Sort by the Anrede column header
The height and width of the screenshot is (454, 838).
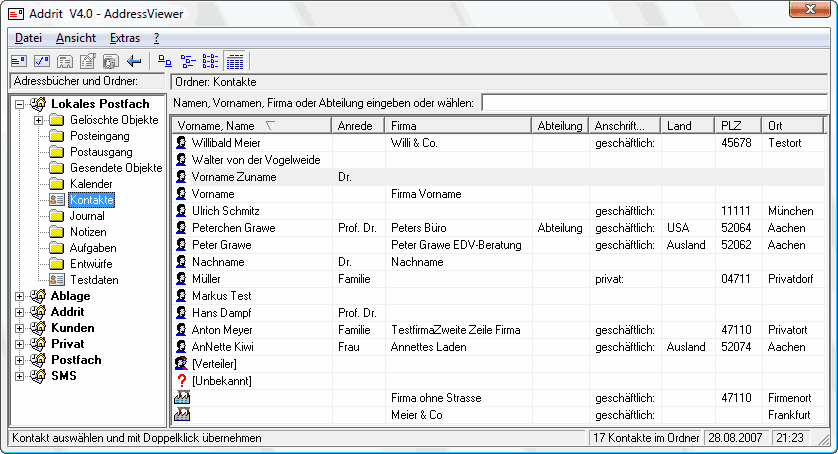click(x=358, y=126)
